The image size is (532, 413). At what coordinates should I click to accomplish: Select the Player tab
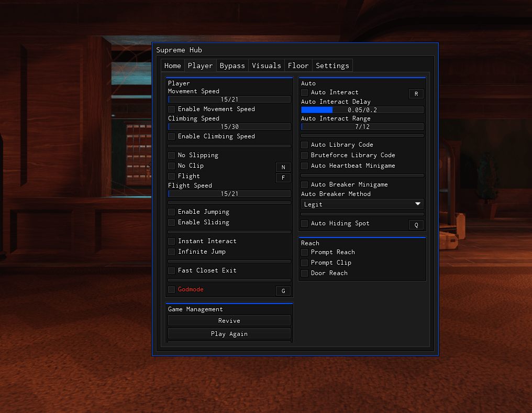click(x=200, y=66)
